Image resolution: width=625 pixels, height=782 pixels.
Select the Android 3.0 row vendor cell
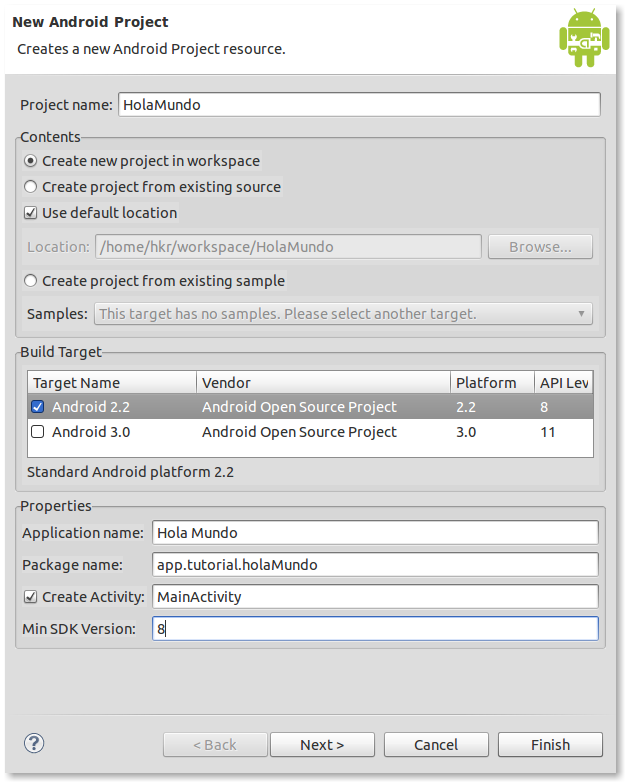click(299, 432)
